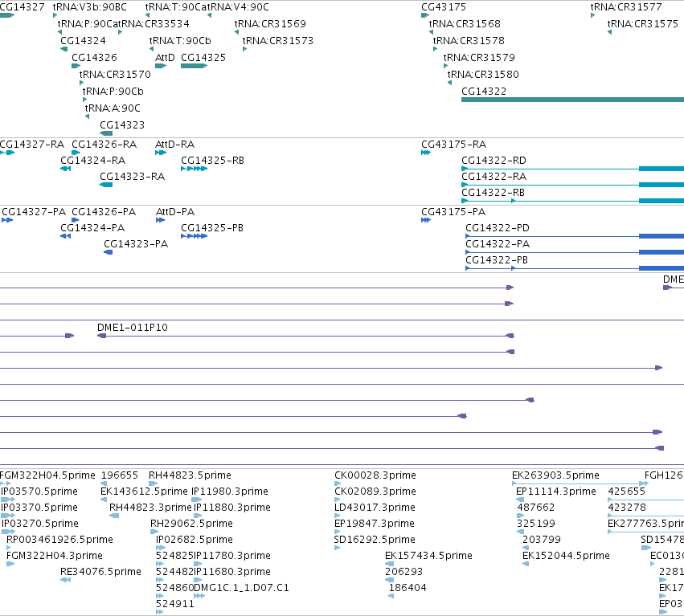Viewport: 684px width, 616px height.
Task: Select tRNA:CR31569 feature
Action: 236,32
